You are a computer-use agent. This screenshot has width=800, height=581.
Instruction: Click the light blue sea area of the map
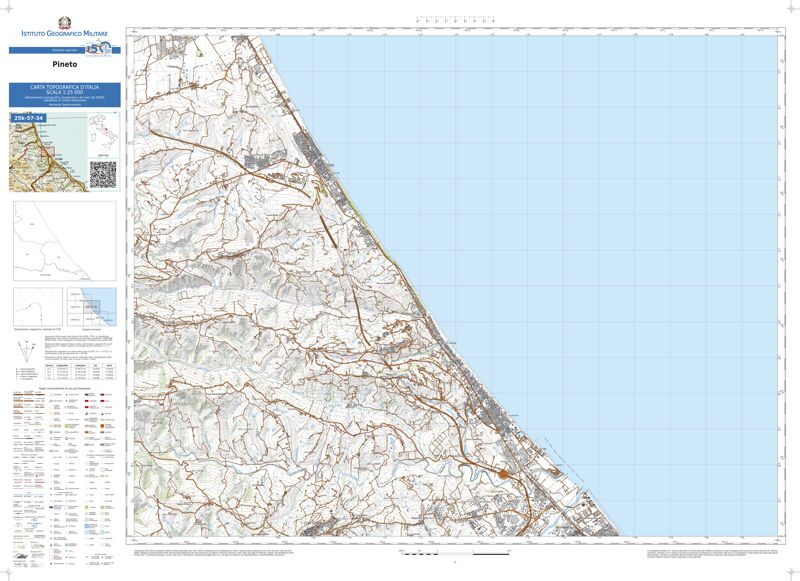pyautogui.click(x=620, y=250)
